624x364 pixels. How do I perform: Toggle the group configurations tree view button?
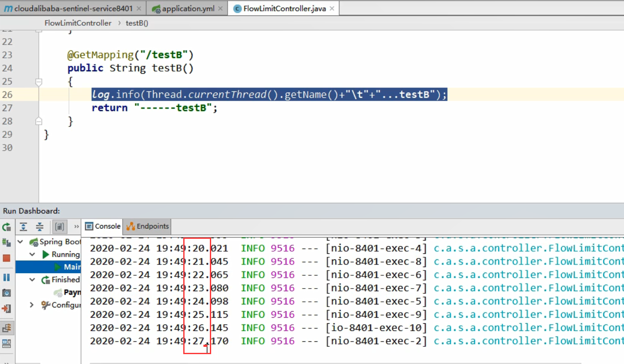coord(6,328)
